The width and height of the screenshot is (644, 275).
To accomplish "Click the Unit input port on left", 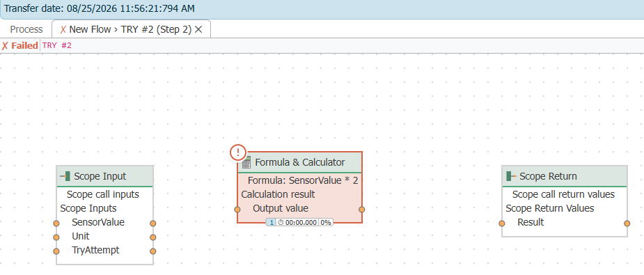I will [x=56, y=237].
